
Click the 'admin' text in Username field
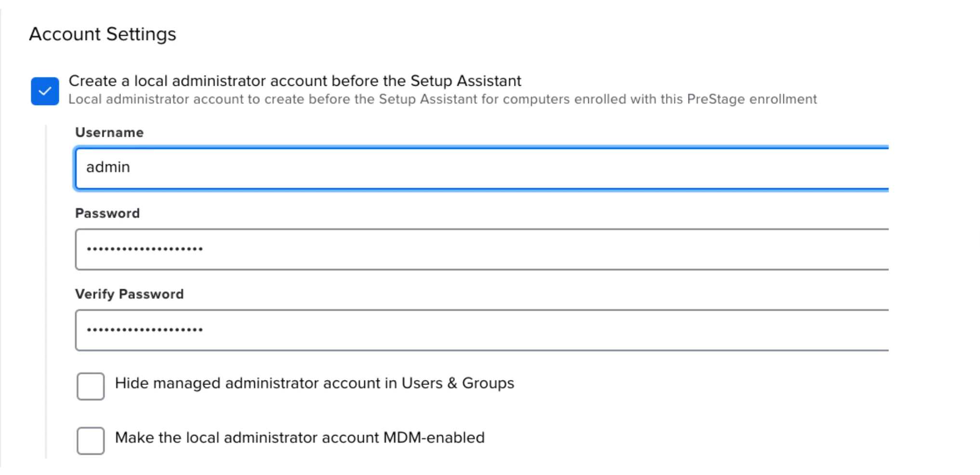point(108,167)
